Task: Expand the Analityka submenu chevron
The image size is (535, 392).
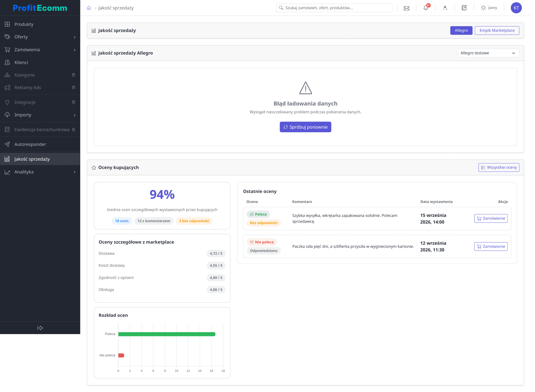Action: click(x=75, y=172)
